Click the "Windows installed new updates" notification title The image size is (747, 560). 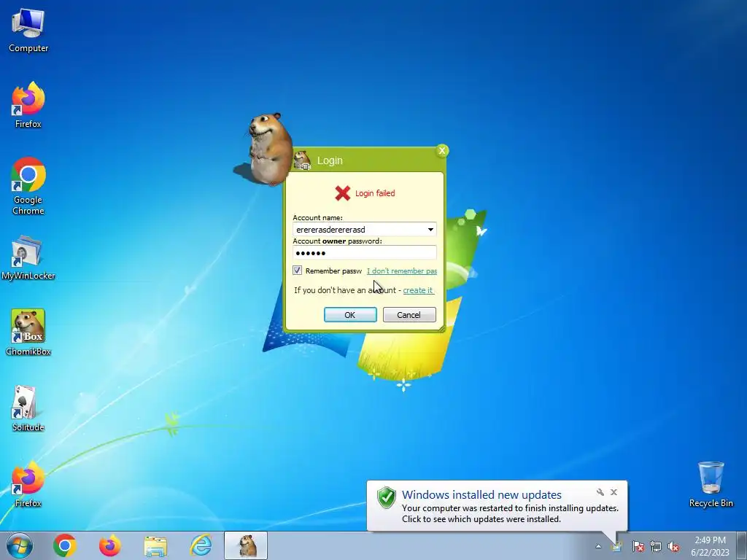click(x=481, y=495)
